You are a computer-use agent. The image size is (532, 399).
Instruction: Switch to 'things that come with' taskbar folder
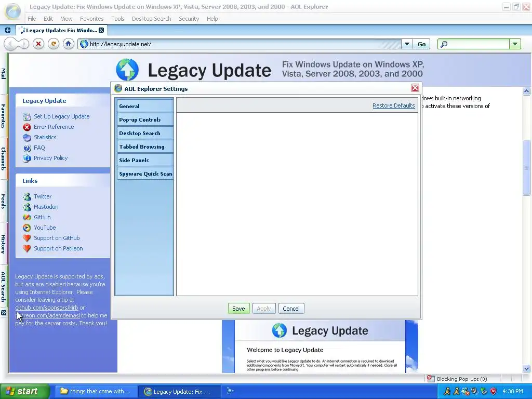tap(96, 391)
